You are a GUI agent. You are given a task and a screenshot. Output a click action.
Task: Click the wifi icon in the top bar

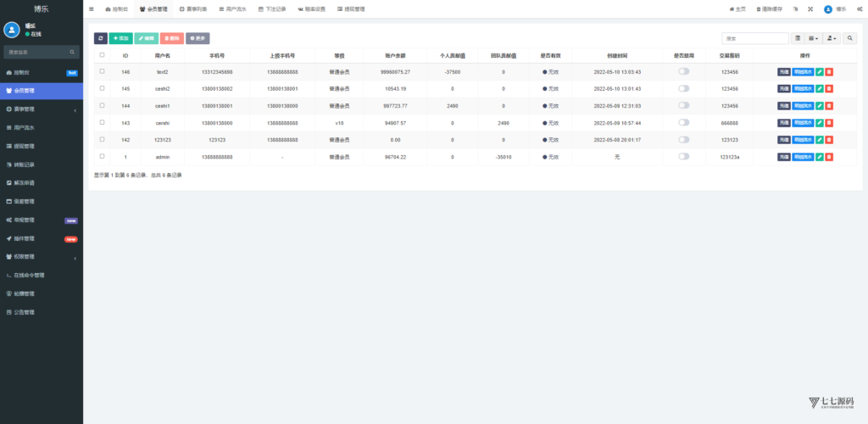(x=794, y=8)
